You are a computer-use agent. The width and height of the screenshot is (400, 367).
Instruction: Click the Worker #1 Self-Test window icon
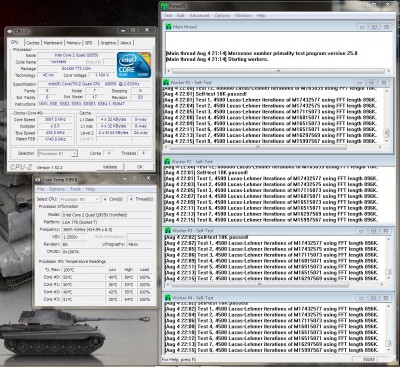[x=166, y=82]
